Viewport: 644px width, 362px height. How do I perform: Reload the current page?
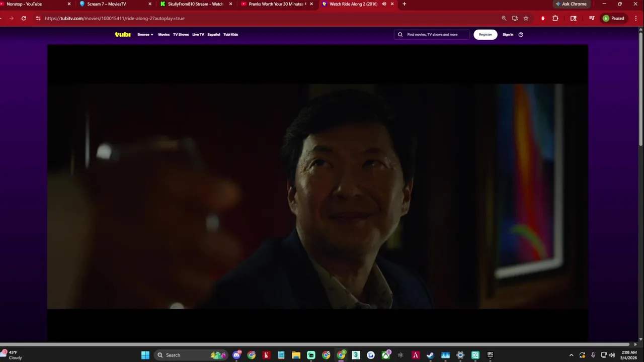[24, 18]
